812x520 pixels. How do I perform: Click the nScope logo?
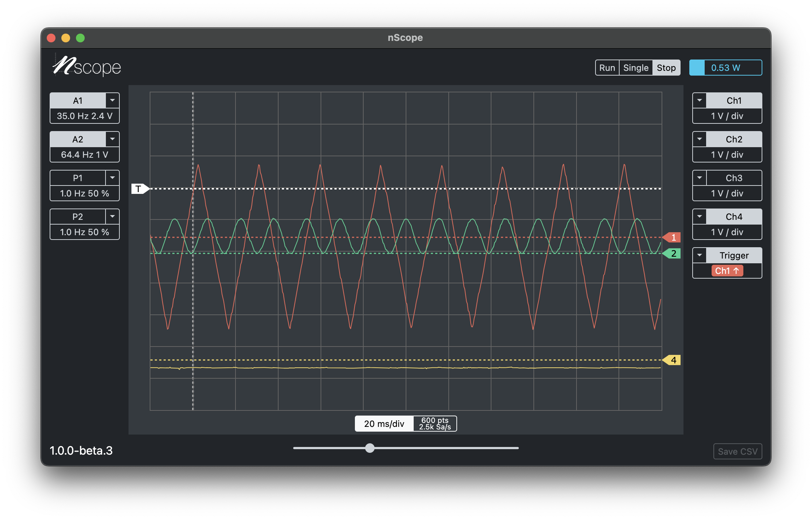coord(87,66)
